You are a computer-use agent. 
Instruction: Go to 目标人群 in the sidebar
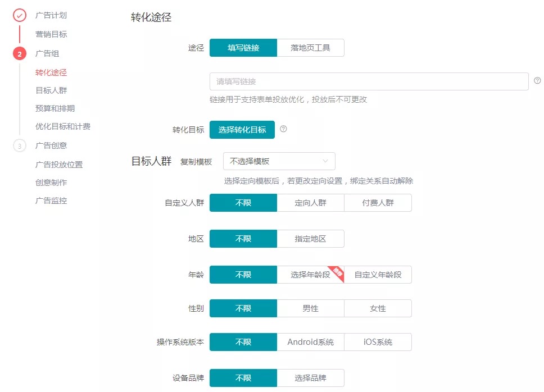click(51, 90)
